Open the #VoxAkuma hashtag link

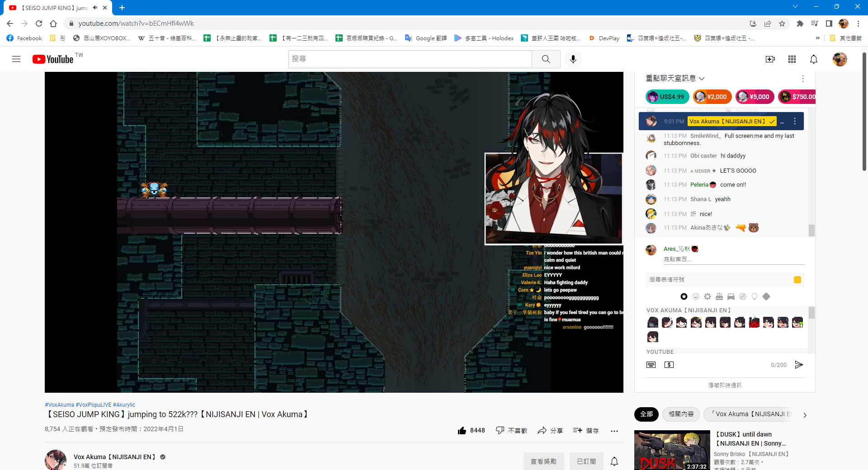coord(59,405)
